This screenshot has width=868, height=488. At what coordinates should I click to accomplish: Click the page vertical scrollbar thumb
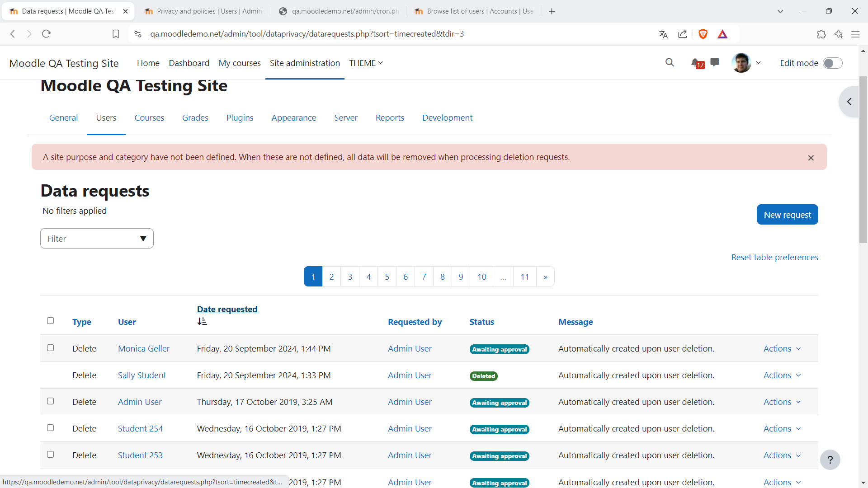coord(863,160)
